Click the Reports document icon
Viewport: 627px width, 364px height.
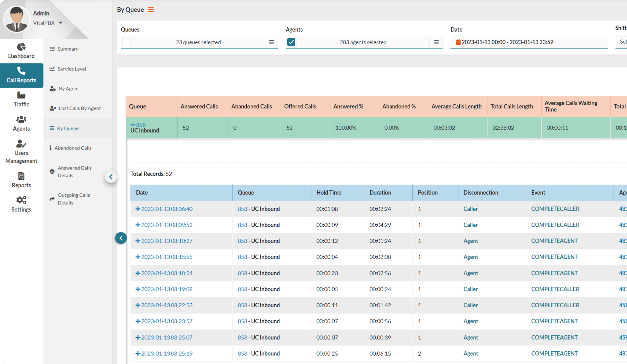point(21,176)
